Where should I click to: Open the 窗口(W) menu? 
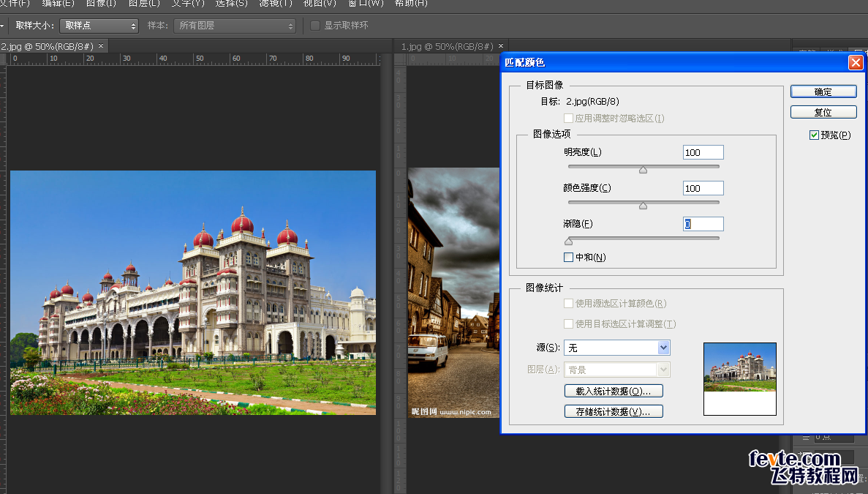[x=366, y=4]
